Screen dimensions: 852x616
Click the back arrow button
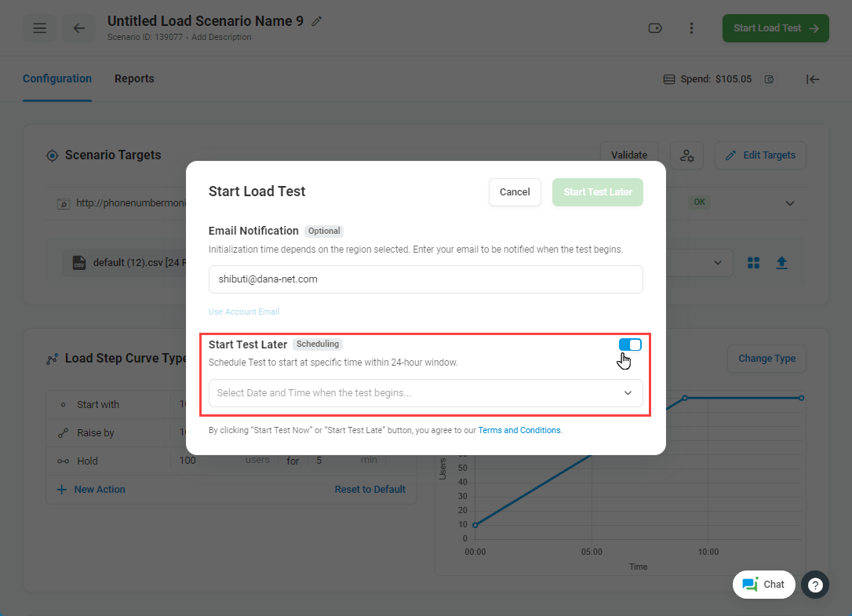coord(78,28)
